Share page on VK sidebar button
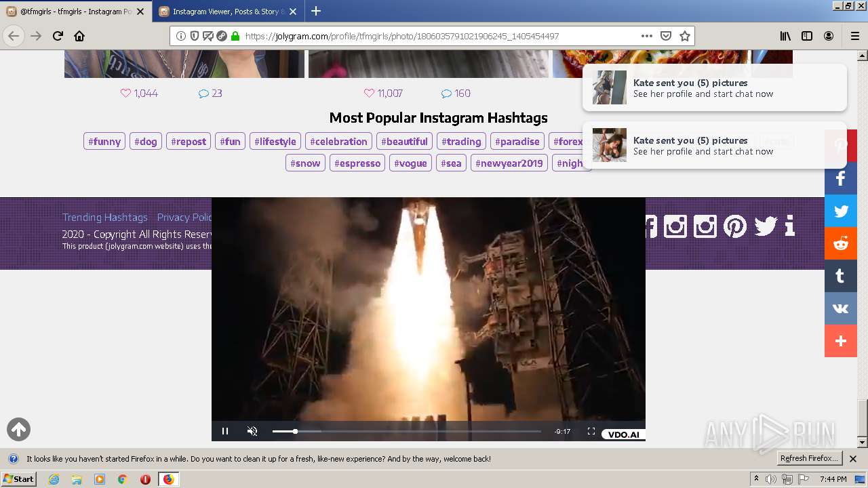The width and height of the screenshot is (868, 488). [x=841, y=308]
